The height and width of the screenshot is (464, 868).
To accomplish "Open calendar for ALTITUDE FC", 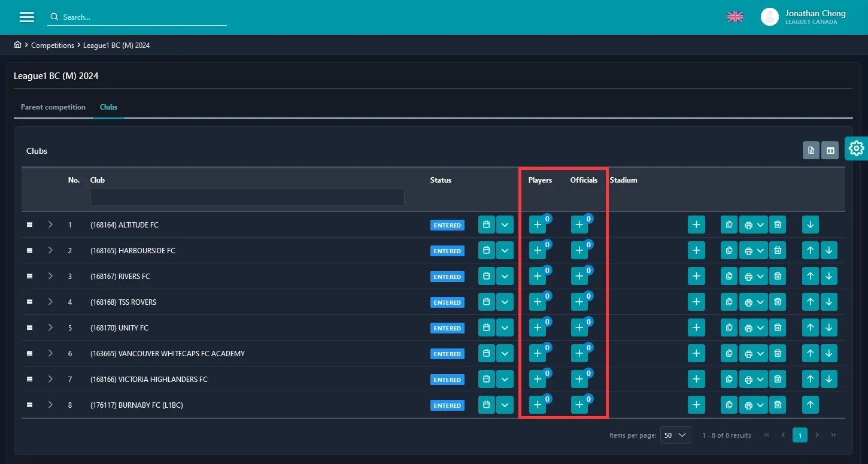I will click(x=487, y=225).
